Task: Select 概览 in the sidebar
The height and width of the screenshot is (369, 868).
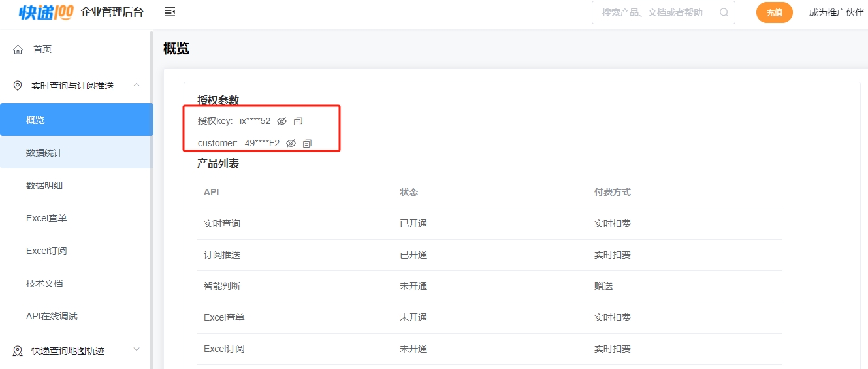Action: pyautogui.click(x=76, y=120)
